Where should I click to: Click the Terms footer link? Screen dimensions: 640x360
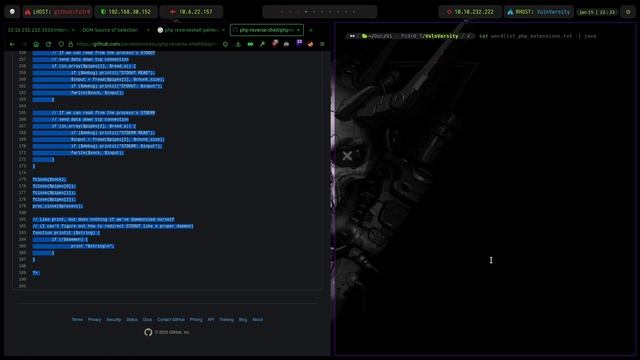77,320
